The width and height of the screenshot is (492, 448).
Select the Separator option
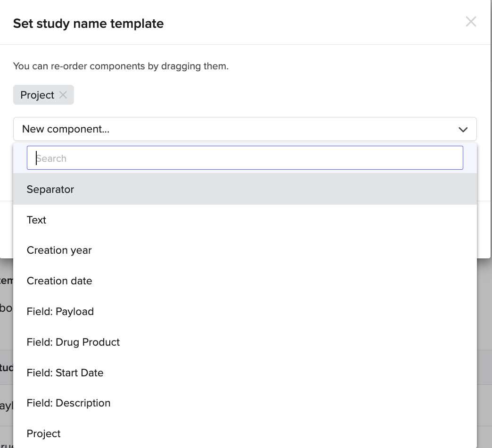pyautogui.click(x=50, y=189)
